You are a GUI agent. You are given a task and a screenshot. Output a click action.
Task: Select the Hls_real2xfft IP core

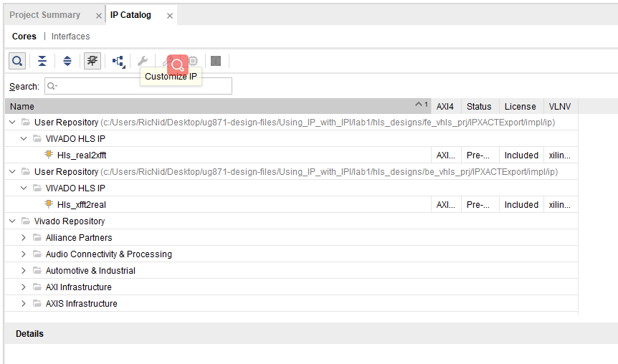point(82,155)
